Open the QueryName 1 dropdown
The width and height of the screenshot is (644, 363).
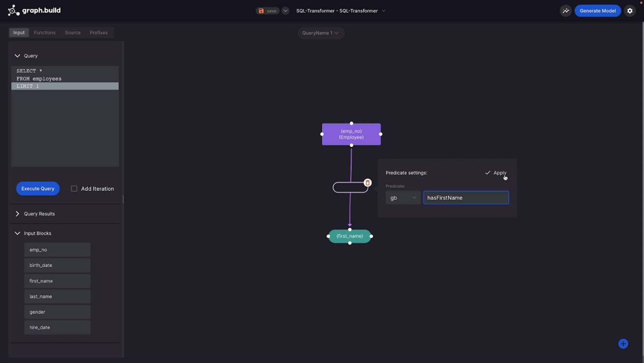tap(321, 33)
